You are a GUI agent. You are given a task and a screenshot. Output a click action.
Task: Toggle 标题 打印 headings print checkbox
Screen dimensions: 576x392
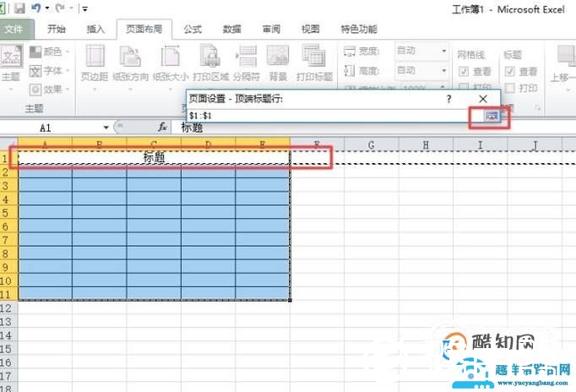[510, 88]
